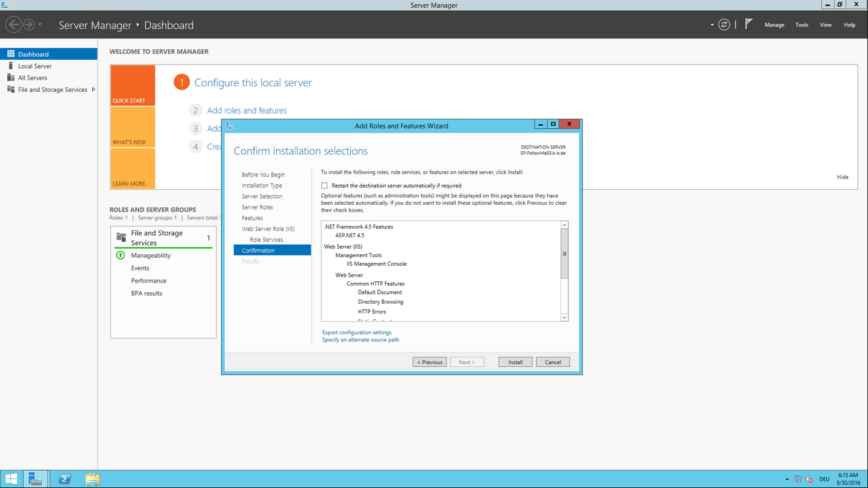Open the notifications flag icon

748,24
